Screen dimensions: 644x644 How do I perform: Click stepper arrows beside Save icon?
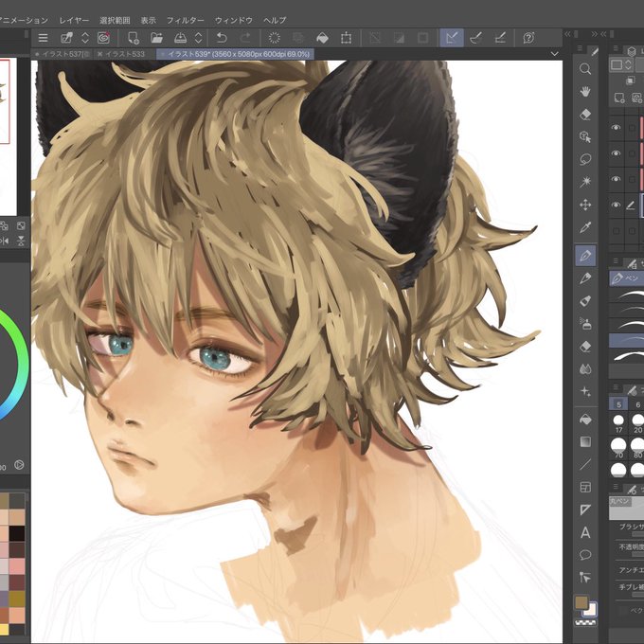click(x=198, y=38)
